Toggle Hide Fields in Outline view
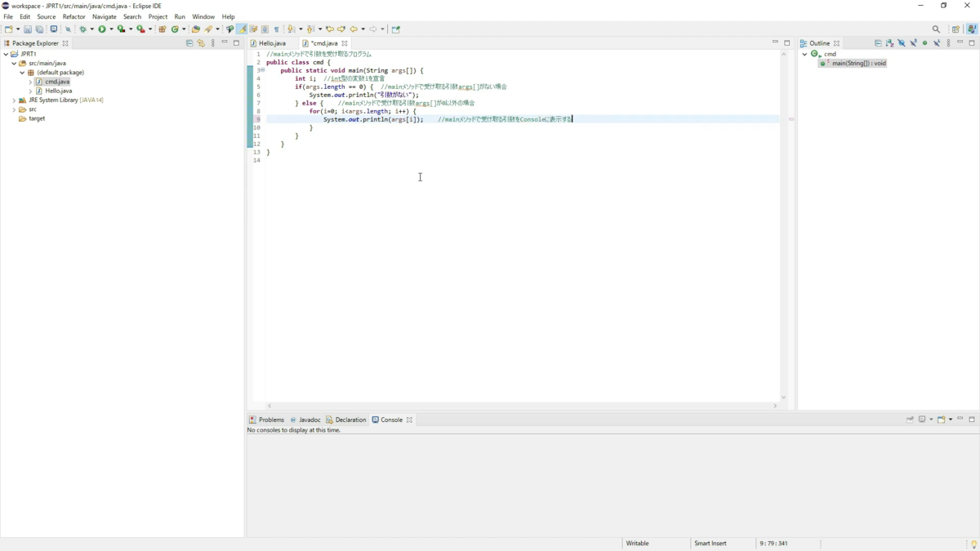 902,43
